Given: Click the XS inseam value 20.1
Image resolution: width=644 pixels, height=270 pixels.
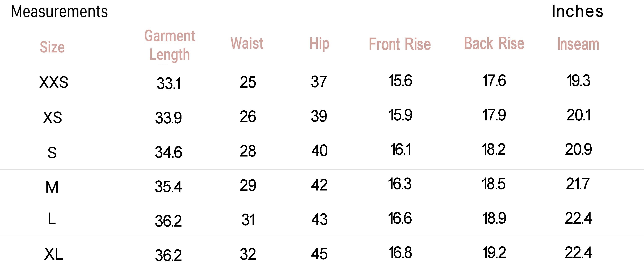Looking at the screenshot, I should 578,115.
